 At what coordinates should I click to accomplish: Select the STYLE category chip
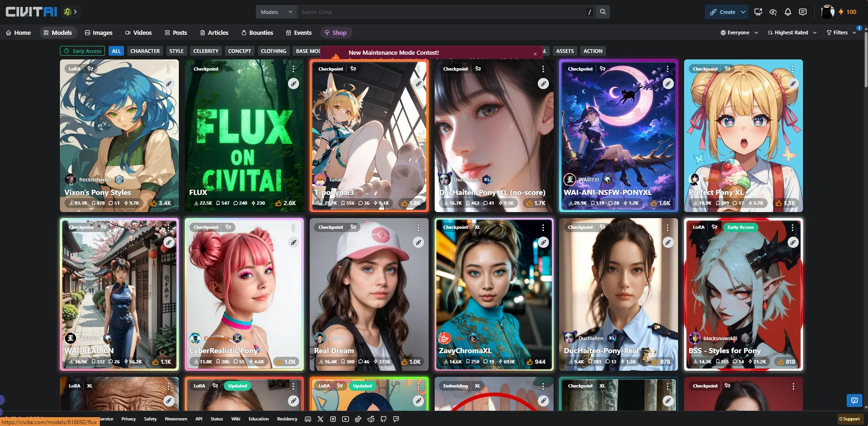point(176,51)
